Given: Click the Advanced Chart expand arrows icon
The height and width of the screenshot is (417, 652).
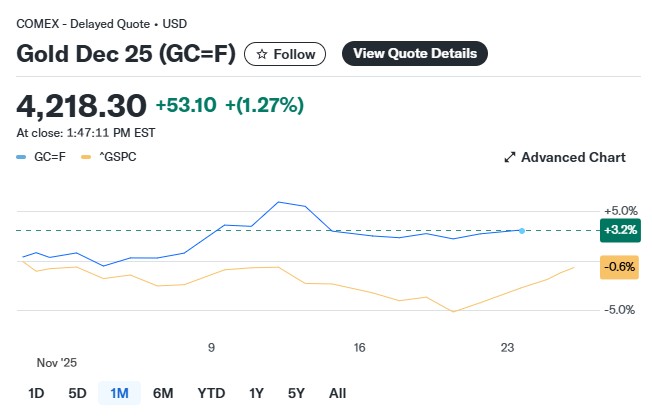Looking at the screenshot, I should point(509,157).
